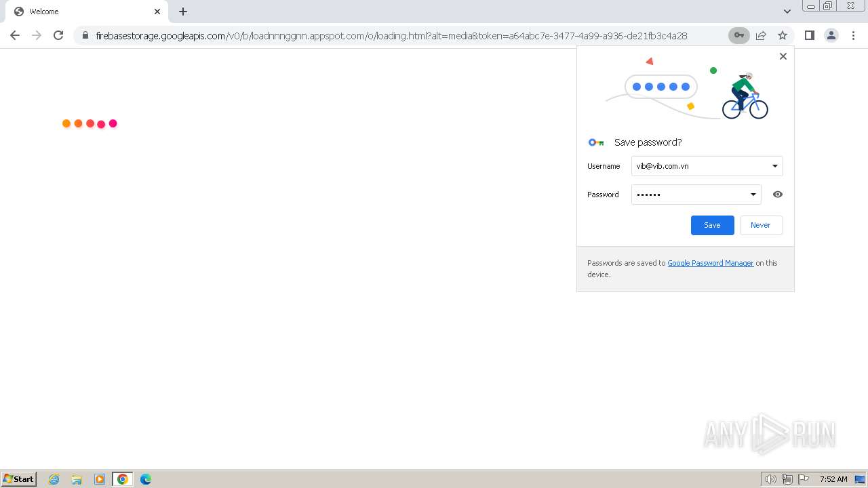Close the Welcome tab
The width and height of the screenshot is (868, 488).
[157, 12]
